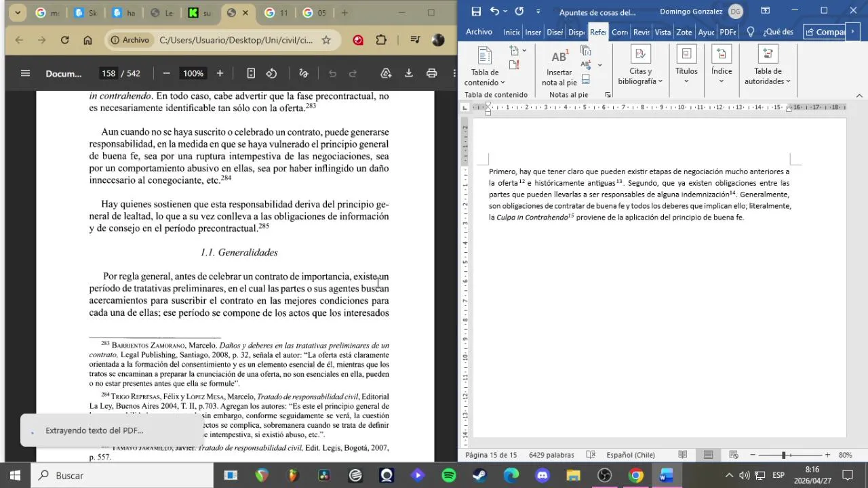Screen dimensions: 868x488
Task: Go to Chrome home page
Action: (x=87, y=40)
